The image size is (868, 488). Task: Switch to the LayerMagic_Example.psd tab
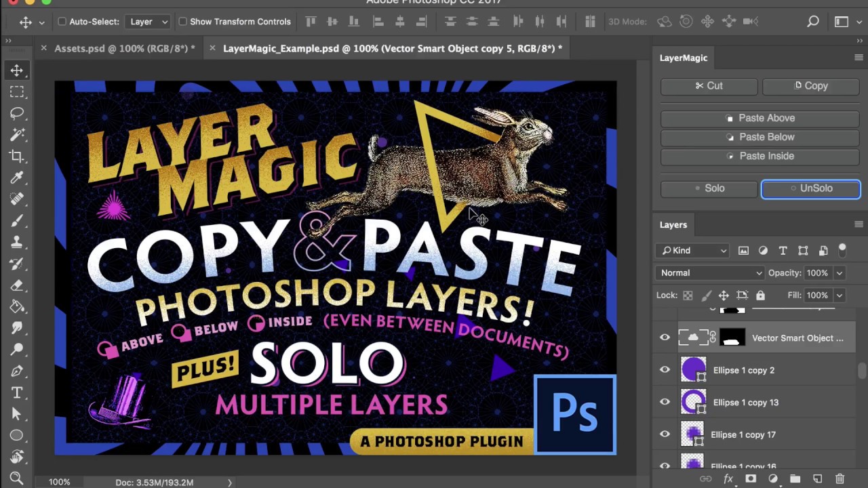point(393,49)
